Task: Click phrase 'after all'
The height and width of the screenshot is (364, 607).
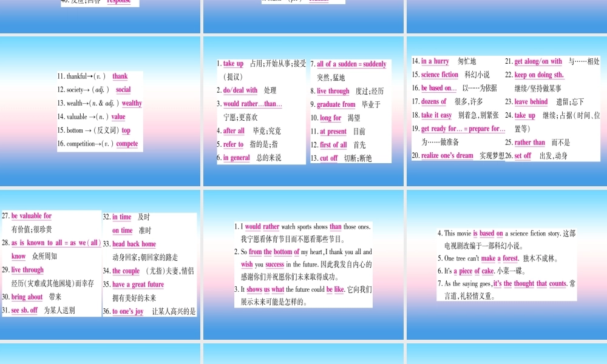Action: click(x=234, y=131)
